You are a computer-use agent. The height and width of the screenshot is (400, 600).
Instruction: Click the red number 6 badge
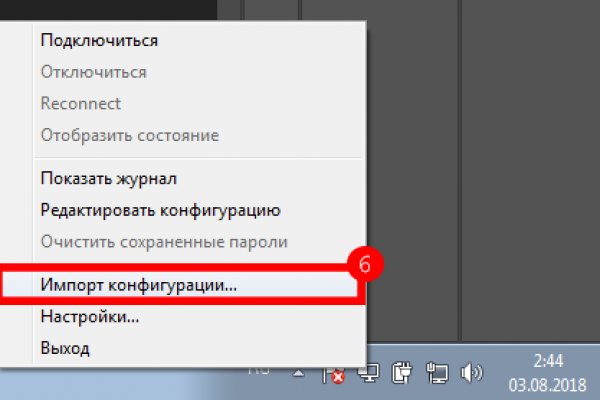click(365, 268)
